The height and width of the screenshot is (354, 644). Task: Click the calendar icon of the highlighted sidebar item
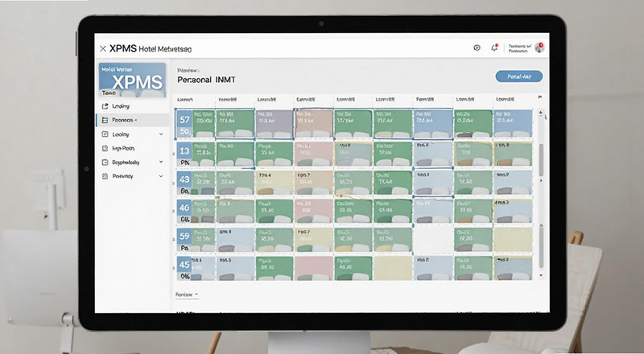point(105,120)
